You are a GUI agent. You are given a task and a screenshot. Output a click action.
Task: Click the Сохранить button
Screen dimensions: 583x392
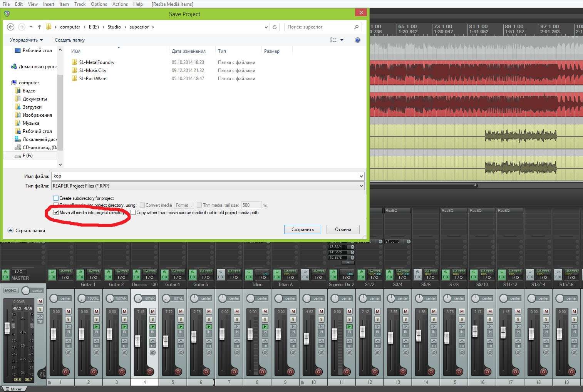click(x=302, y=230)
